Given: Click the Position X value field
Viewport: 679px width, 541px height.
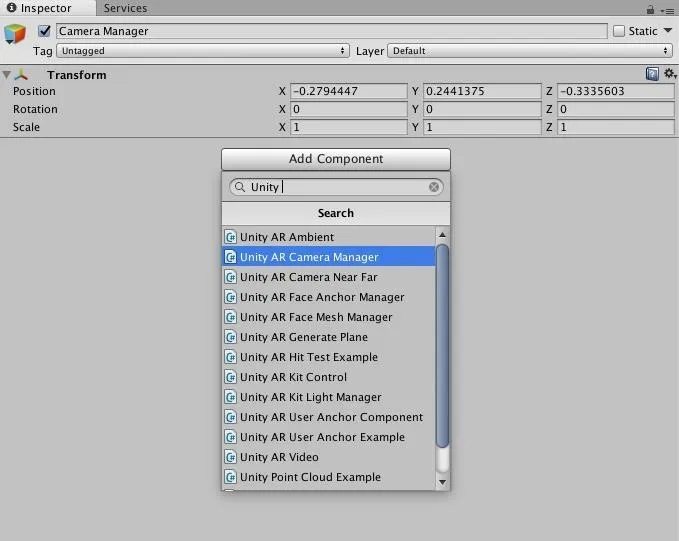Looking at the screenshot, I should coord(349,91).
